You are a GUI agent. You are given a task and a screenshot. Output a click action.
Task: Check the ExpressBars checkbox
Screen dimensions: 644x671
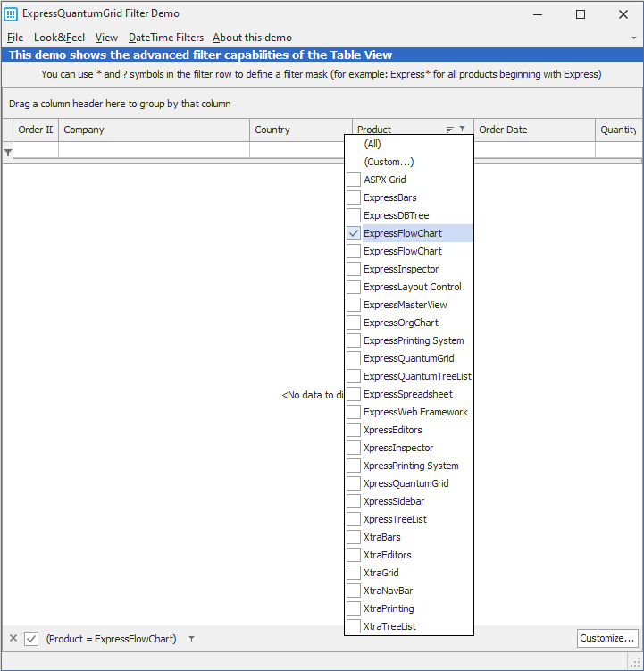coord(354,197)
